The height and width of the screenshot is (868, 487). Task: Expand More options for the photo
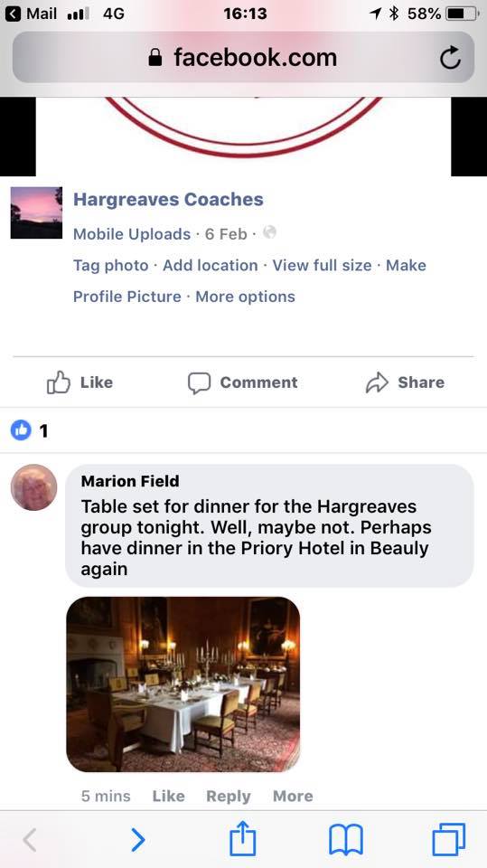[x=245, y=297]
